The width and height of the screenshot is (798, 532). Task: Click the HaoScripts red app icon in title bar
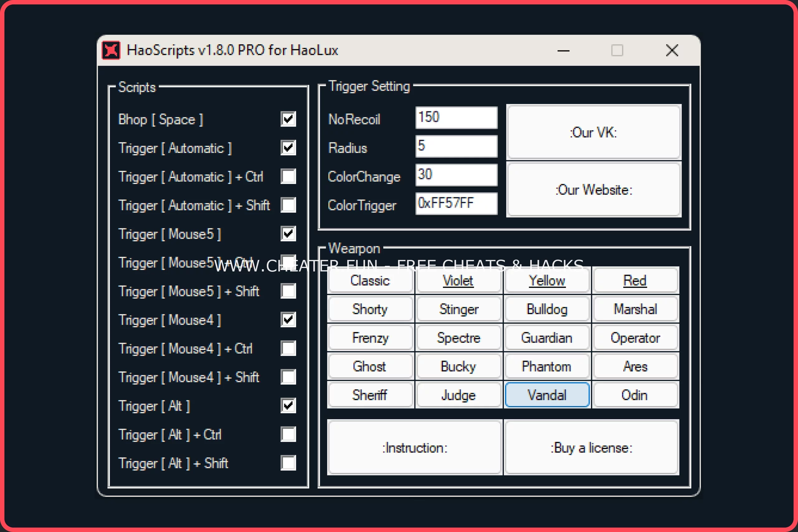pyautogui.click(x=111, y=50)
